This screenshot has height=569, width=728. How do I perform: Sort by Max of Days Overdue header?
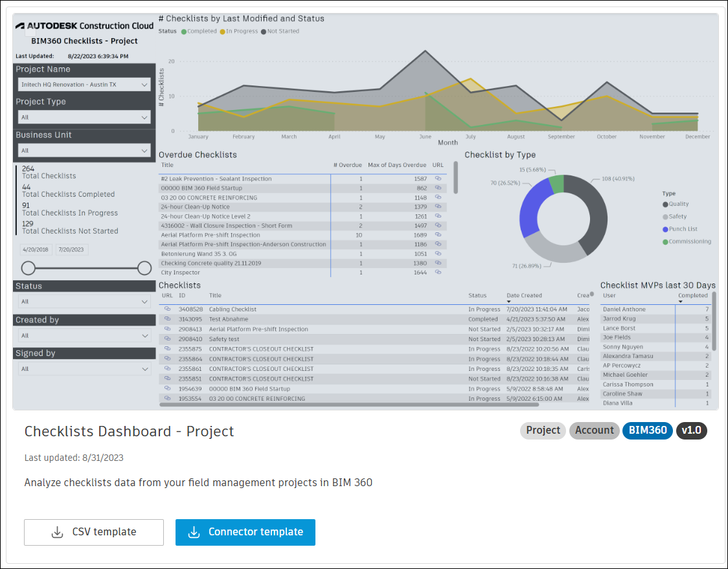pyautogui.click(x=397, y=165)
